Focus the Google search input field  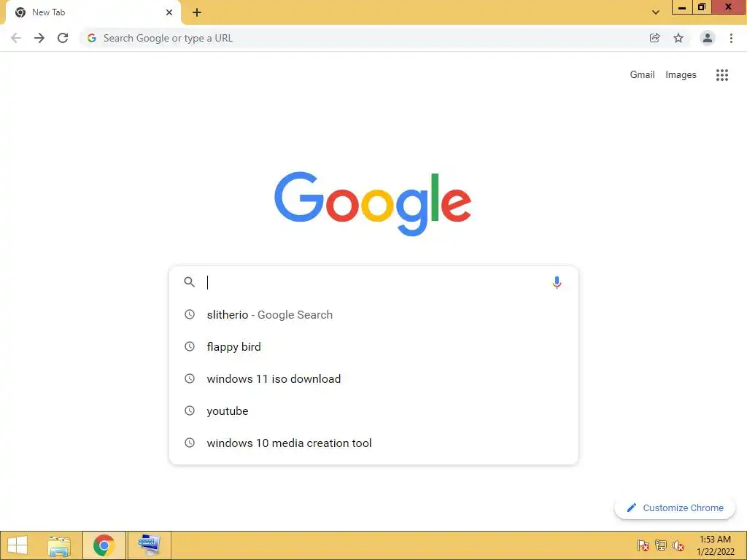(374, 282)
